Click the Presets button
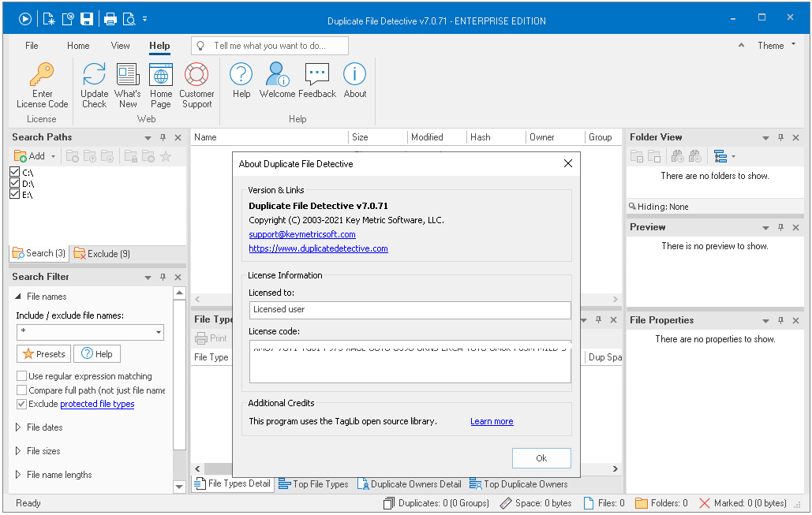 [44, 354]
